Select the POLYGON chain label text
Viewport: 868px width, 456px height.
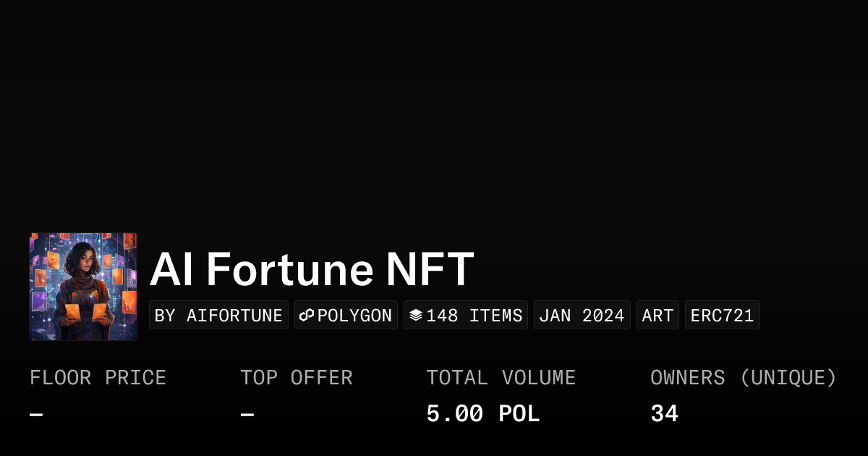coord(354,316)
